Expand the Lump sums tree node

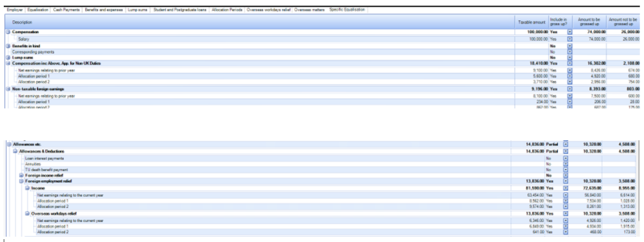[8, 57]
